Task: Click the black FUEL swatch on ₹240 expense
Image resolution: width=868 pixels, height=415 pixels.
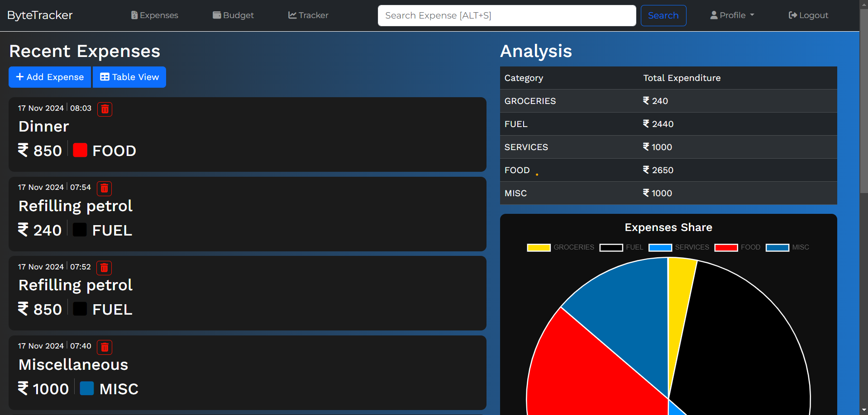Action: (x=80, y=230)
